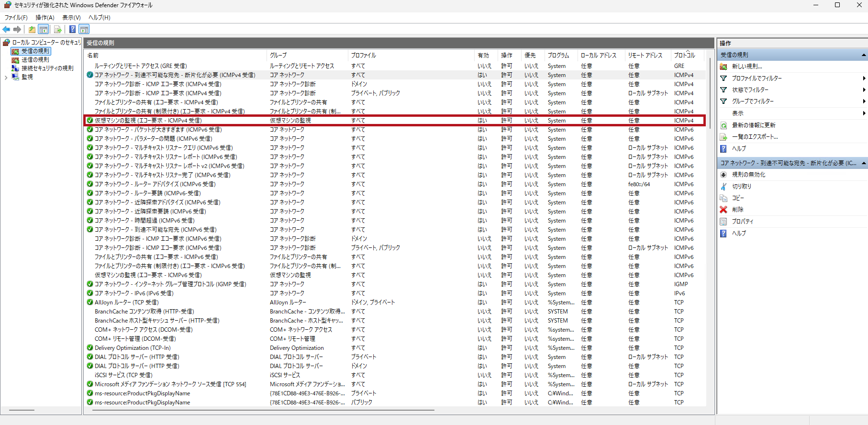Click the horizontal scrollbar of console tree

click(22, 410)
